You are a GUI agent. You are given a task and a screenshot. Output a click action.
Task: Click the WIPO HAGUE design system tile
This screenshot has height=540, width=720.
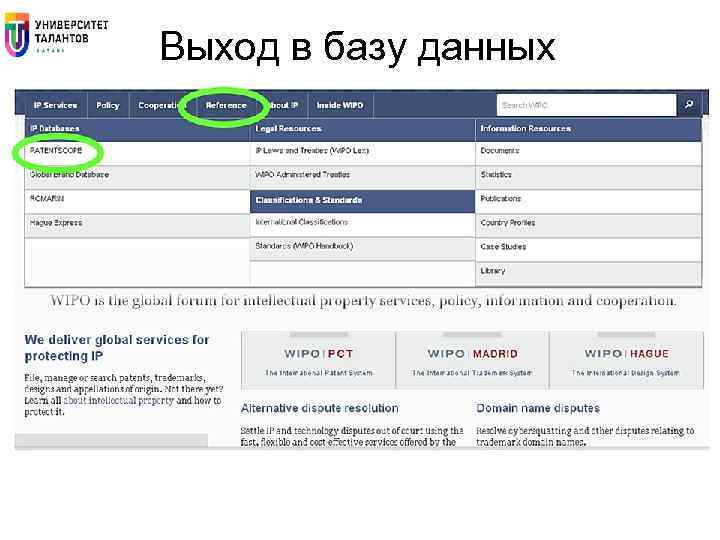tap(626, 360)
